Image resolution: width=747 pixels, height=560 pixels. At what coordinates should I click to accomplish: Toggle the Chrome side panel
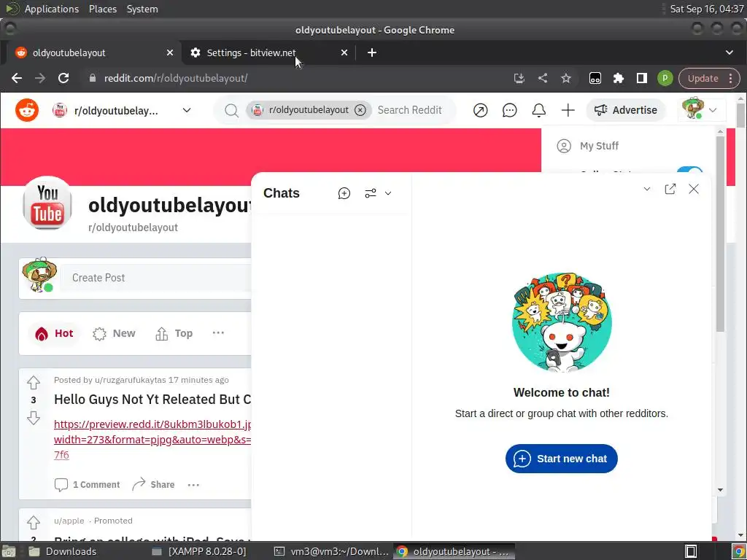642,78
